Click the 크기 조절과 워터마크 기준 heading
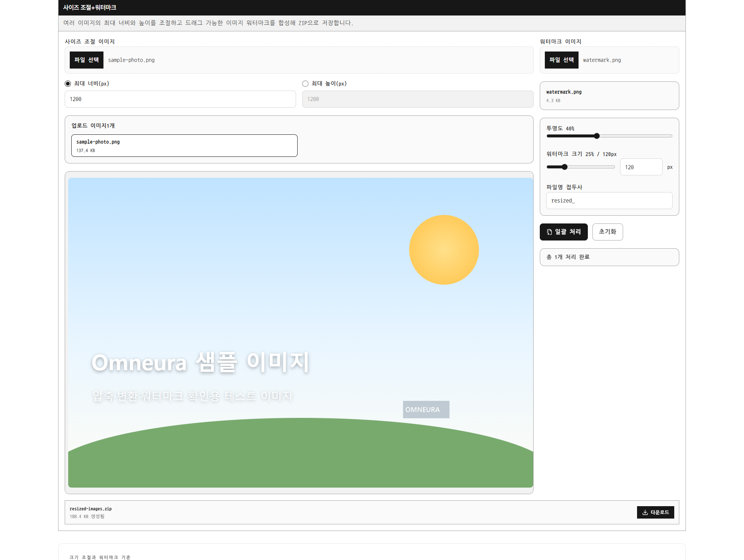 pos(100,557)
